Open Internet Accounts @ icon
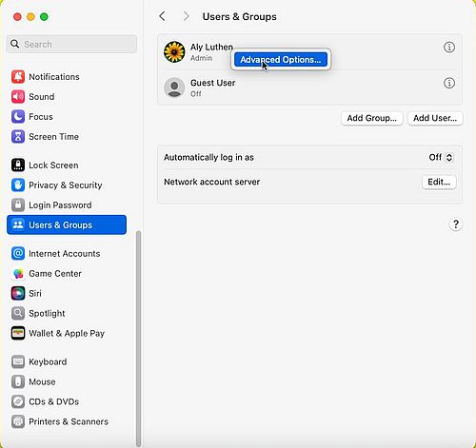The width and height of the screenshot is (476, 448). coord(18,254)
